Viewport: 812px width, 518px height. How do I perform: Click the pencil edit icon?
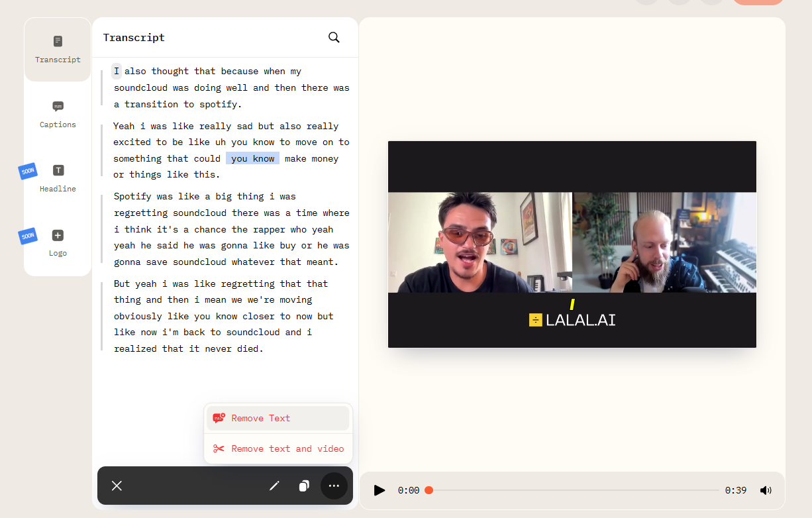[274, 486]
